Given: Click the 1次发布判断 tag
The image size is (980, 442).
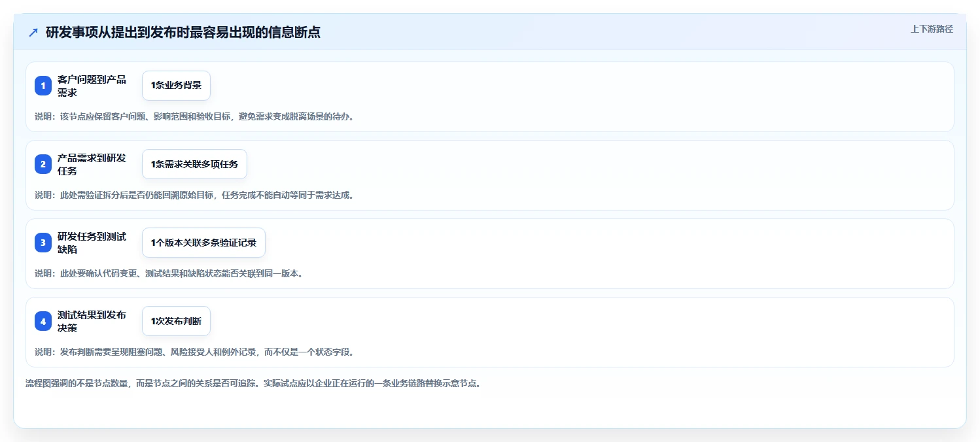Looking at the screenshot, I should 176,321.
